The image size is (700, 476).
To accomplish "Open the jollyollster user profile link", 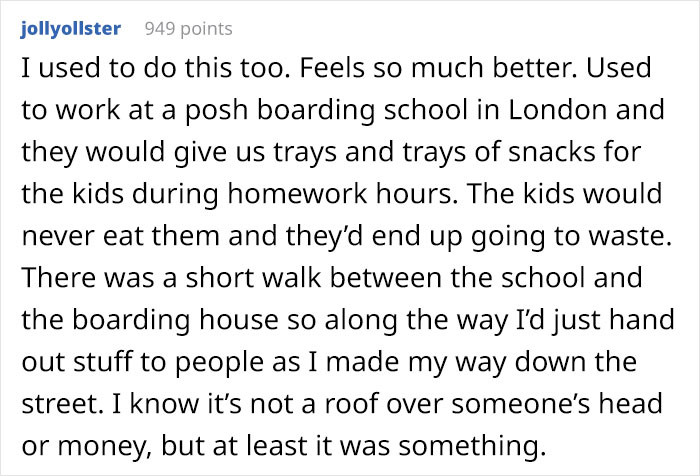I will click(71, 29).
